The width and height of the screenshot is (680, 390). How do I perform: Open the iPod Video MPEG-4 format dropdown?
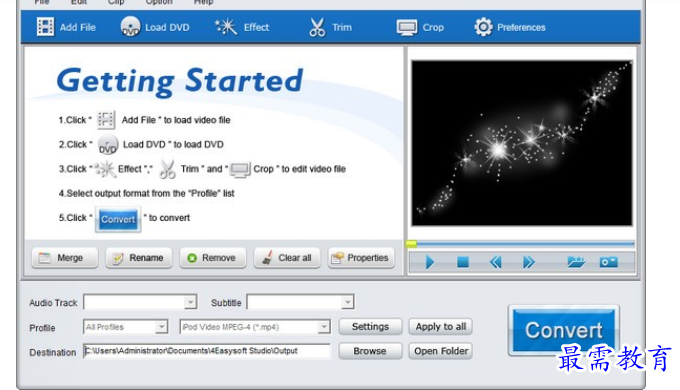pos(324,327)
